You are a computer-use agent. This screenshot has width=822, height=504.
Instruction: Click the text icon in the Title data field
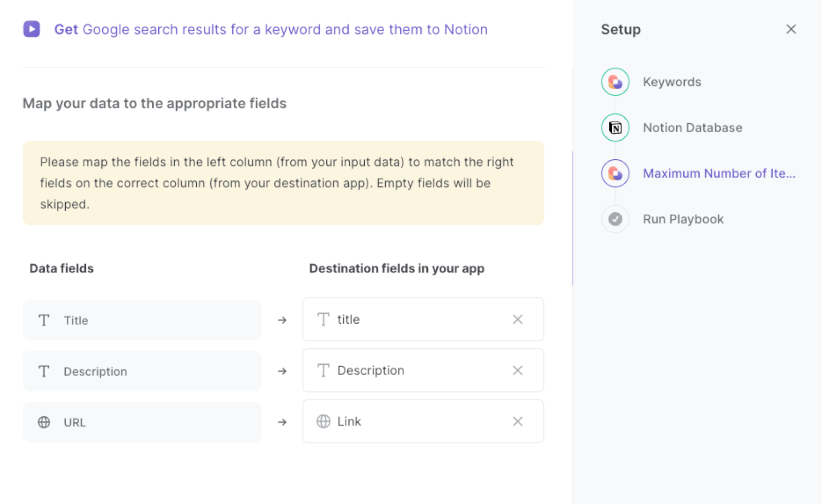(x=44, y=320)
